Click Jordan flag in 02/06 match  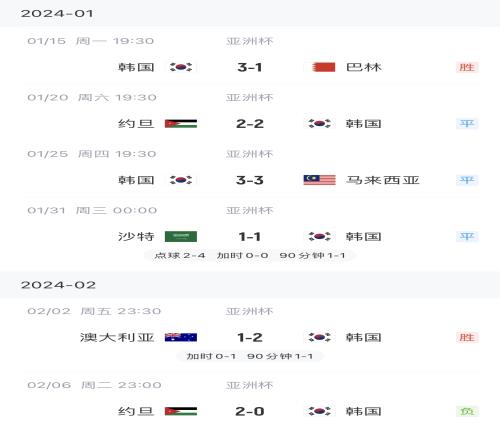181,411
